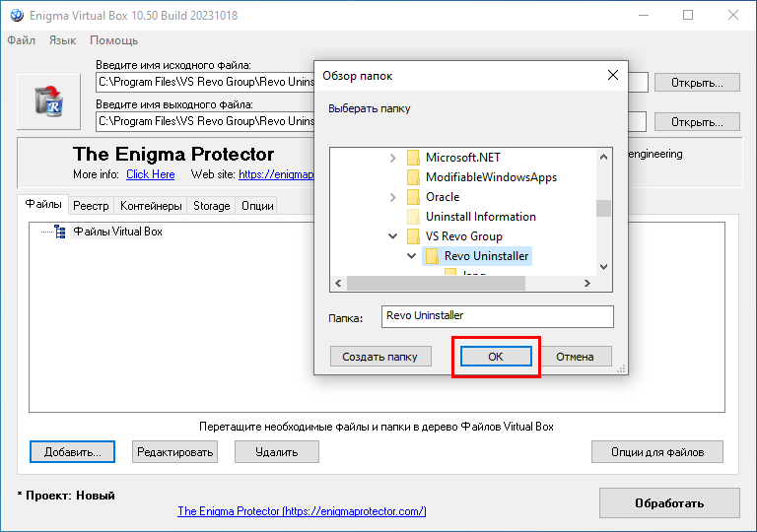Click the Enigma Virtual Box title bar icon

[x=17, y=16]
